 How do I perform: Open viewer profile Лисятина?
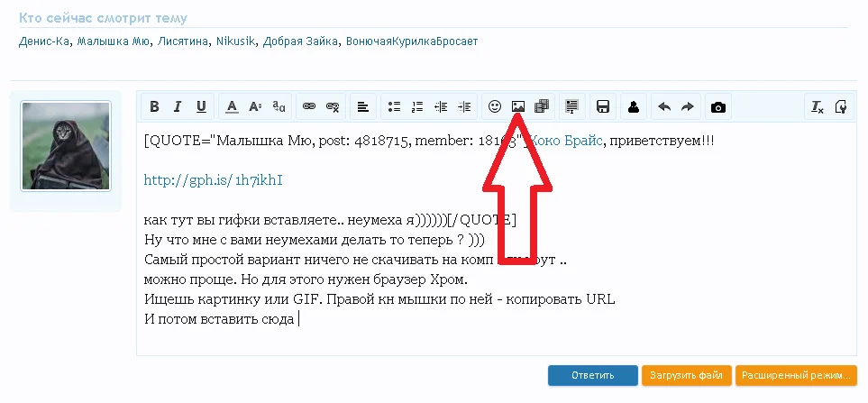coord(183,41)
